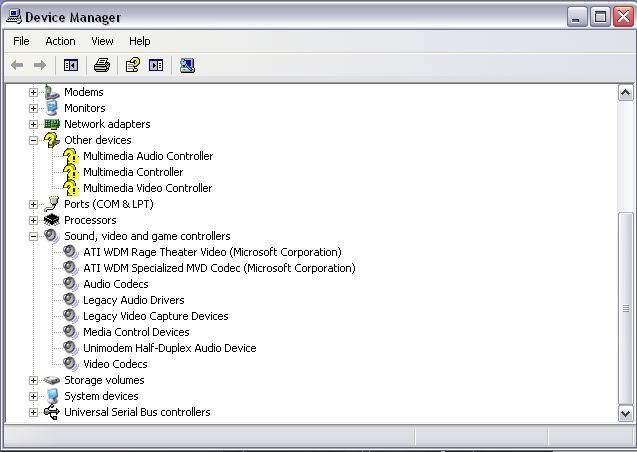
Task: Maximize the Device Manager window
Action: point(600,17)
